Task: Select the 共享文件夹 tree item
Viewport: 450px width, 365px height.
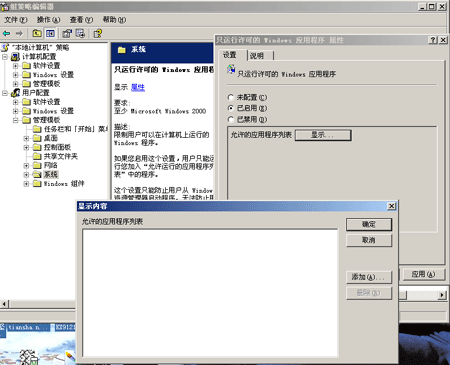Action: click(61, 156)
